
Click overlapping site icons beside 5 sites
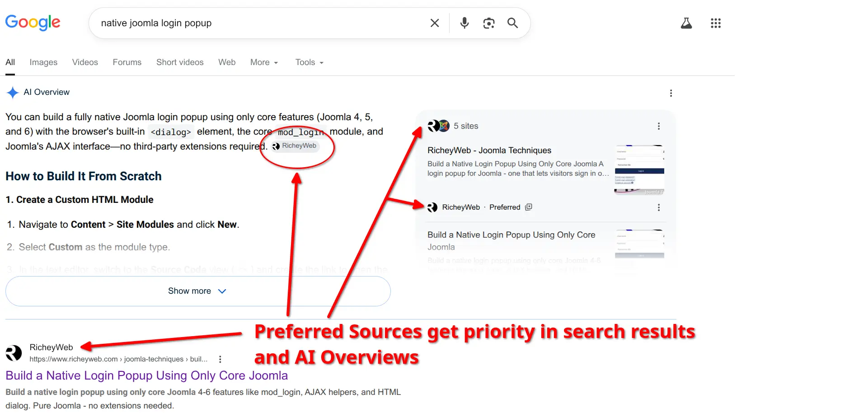click(438, 126)
